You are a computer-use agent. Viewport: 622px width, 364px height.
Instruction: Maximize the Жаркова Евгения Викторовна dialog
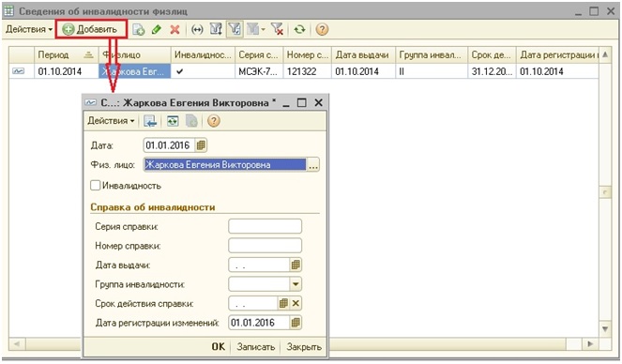point(302,102)
